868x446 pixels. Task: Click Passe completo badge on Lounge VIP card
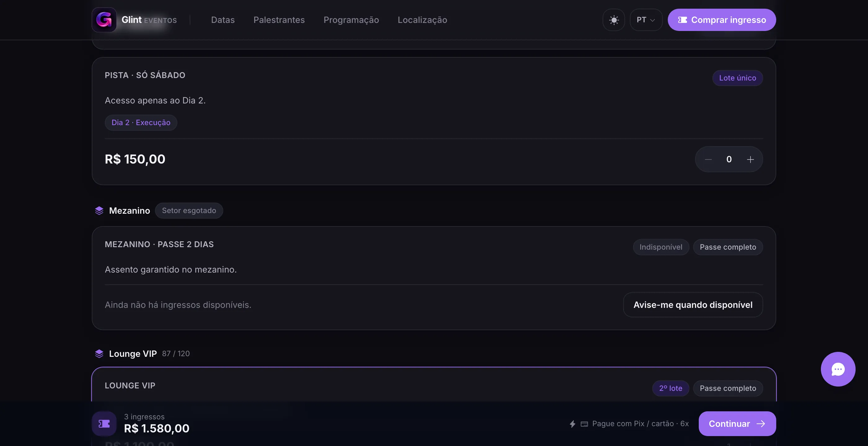pyautogui.click(x=728, y=388)
